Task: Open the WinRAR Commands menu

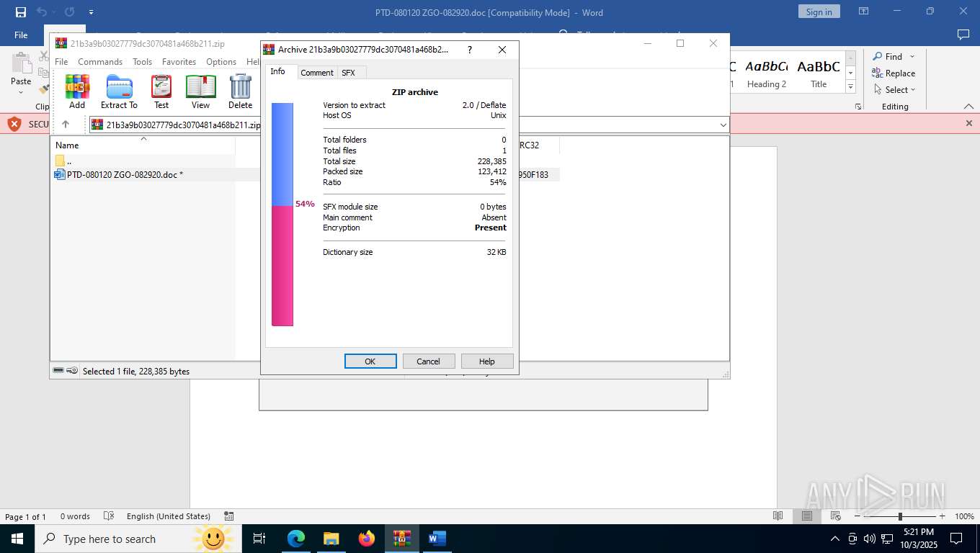Action: [100, 61]
